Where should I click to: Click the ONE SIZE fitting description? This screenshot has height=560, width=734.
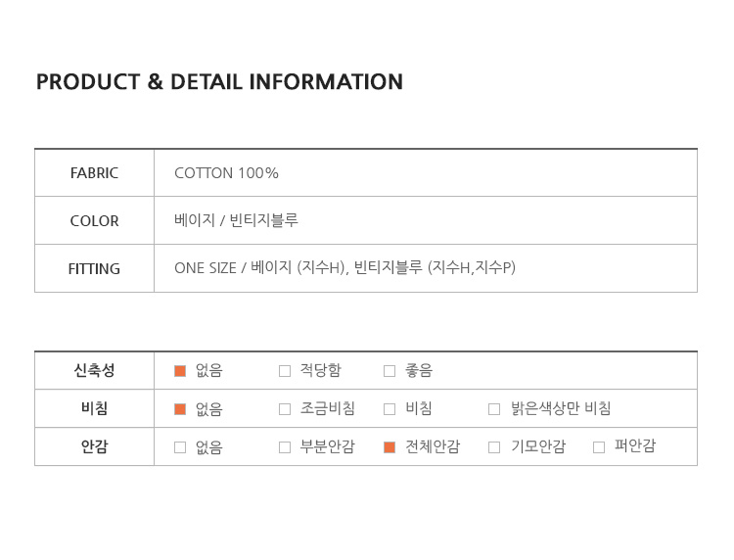pos(345,268)
